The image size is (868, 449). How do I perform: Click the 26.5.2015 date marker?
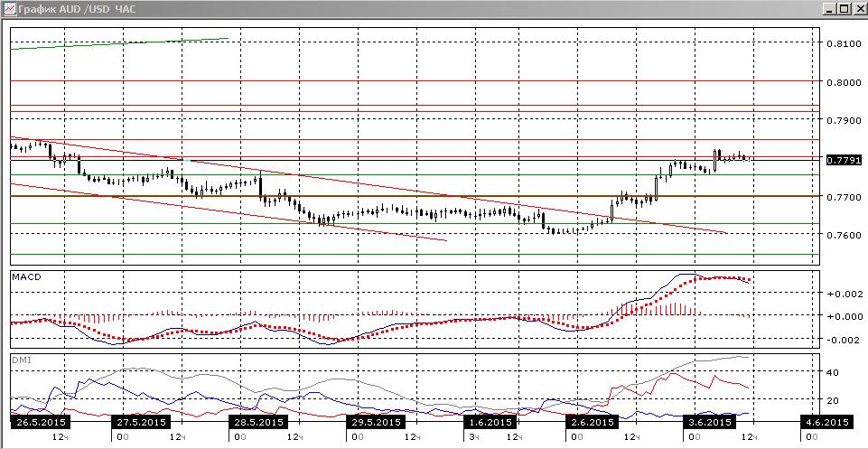pos(38,422)
